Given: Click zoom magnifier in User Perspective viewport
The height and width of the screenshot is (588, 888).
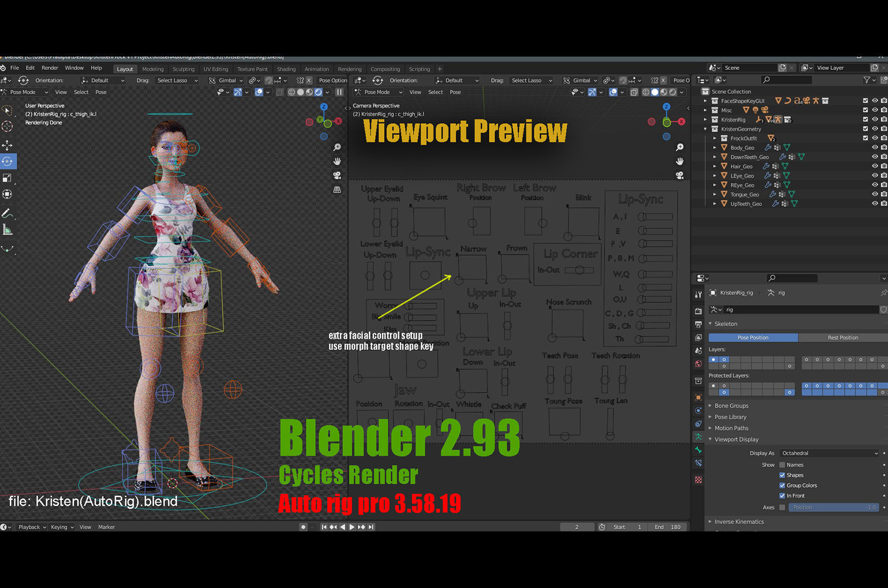Looking at the screenshot, I should pyautogui.click(x=337, y=148).
